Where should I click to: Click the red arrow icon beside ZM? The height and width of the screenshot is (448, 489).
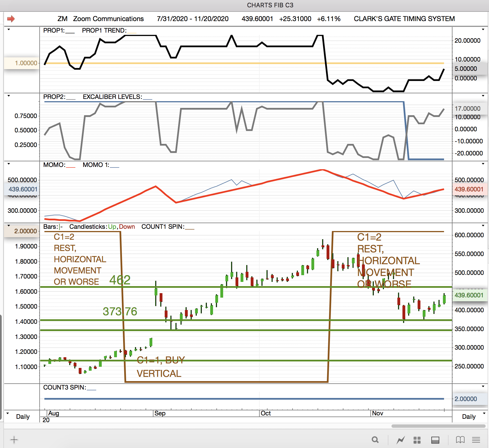11,19
